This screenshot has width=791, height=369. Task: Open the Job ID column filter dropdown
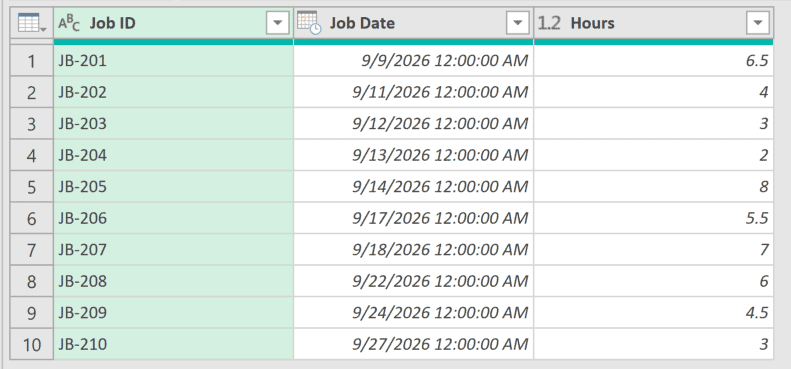[x=277, y=23]
